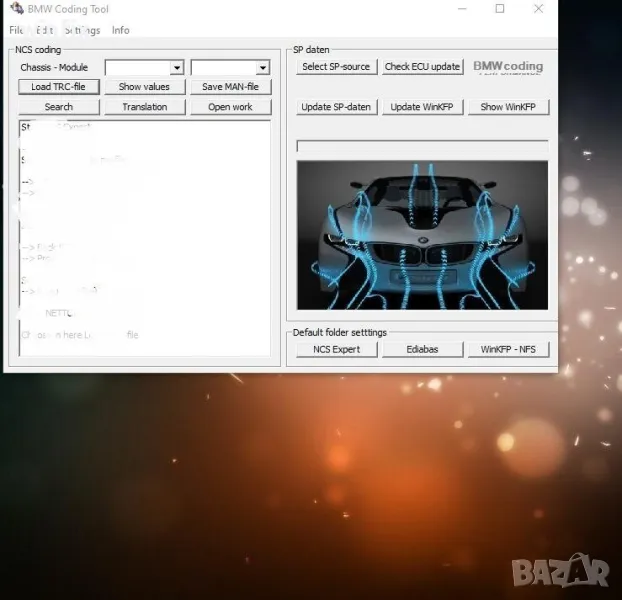Screen dimensions: 622x600
Task: Click the SP daten progress bar
Action: coord(422,146)
